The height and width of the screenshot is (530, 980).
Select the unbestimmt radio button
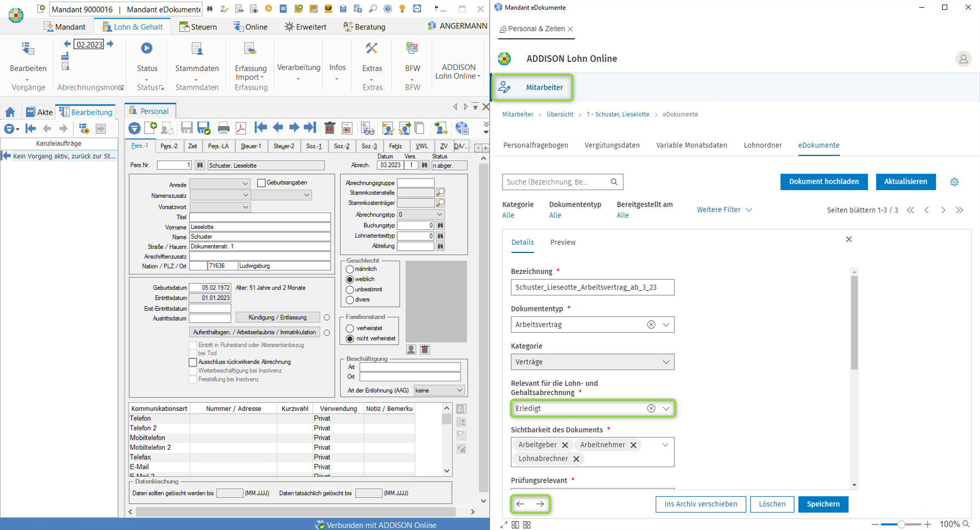[x=350, y=290]
